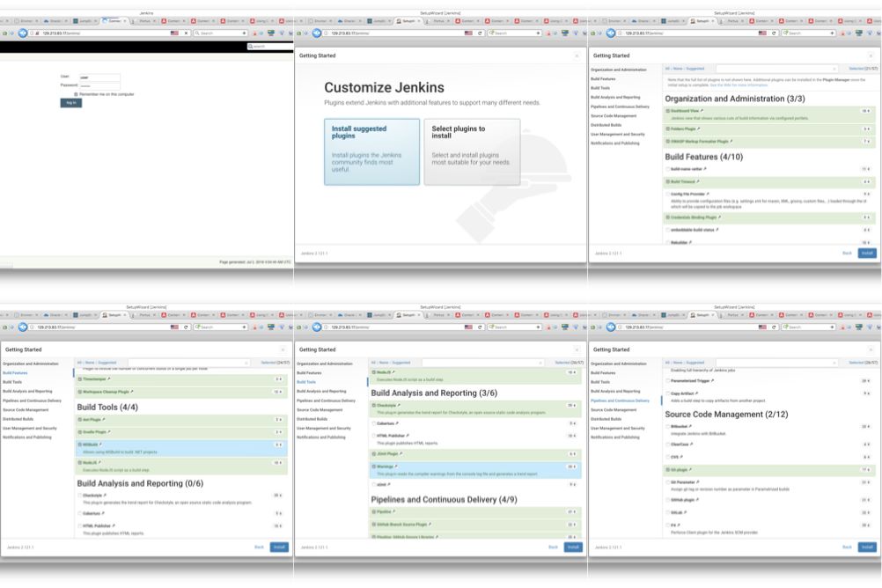
Task: Open Dashboard View plugin's external link arrow
Action: click(x=702, y=111)
